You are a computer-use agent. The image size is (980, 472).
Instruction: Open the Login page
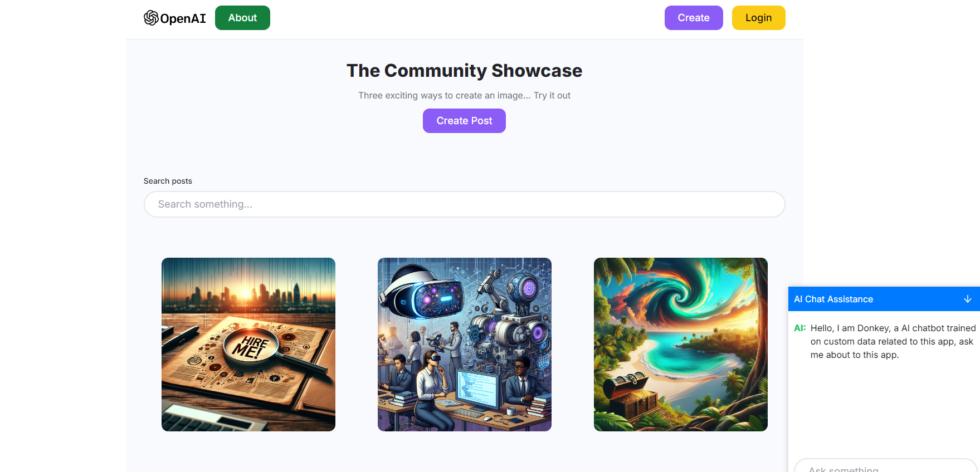(x=758, y=18)
